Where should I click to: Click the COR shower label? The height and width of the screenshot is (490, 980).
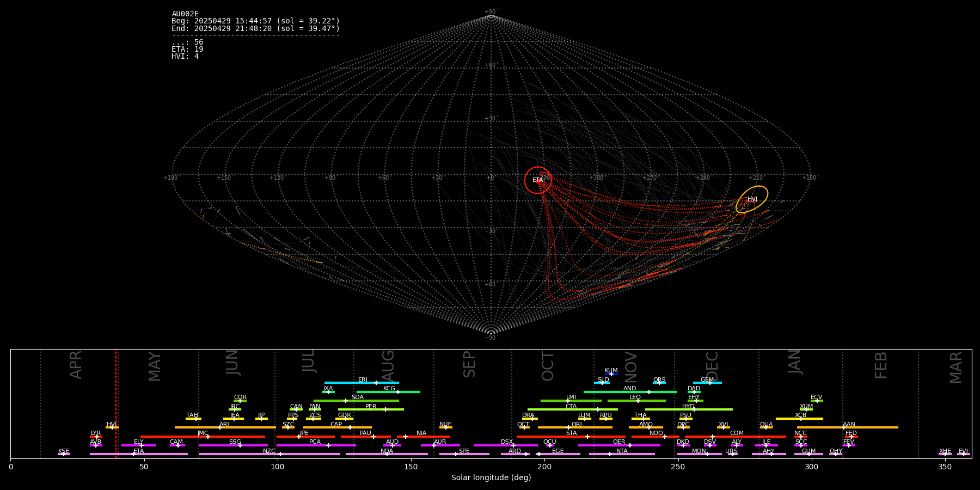pos(240,397)
